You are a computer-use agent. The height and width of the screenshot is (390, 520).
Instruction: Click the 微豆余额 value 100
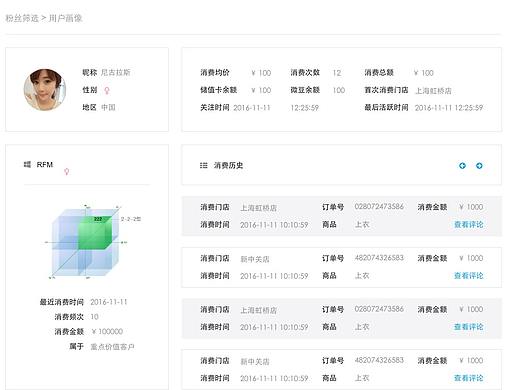pos(339,90)
